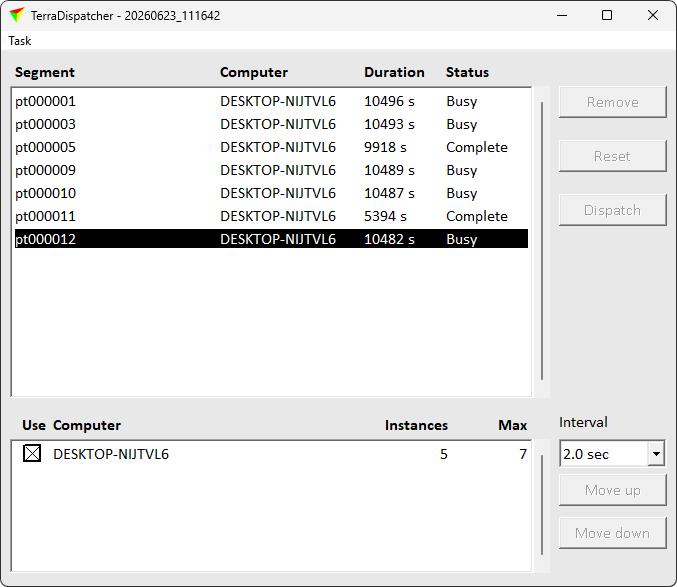Close the TerraDispatcher window
This screenshot has width=677, height=587.
point(653,15)
